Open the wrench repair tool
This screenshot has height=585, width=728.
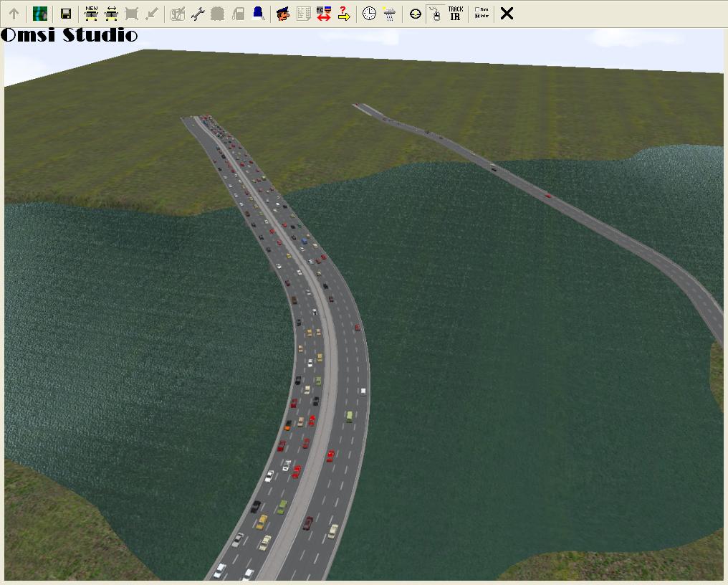[198, 14]
